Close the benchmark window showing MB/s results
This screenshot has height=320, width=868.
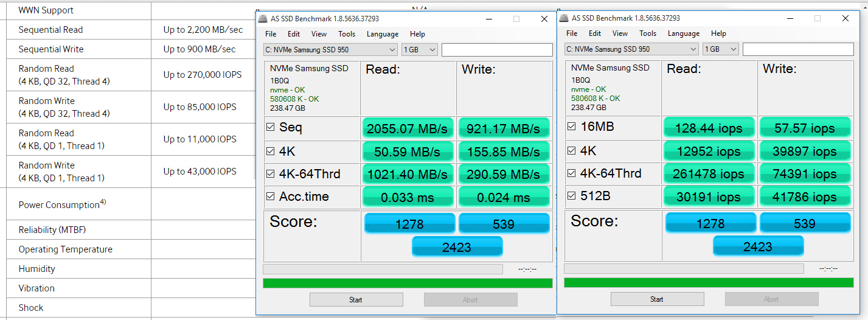click(544, 19)
